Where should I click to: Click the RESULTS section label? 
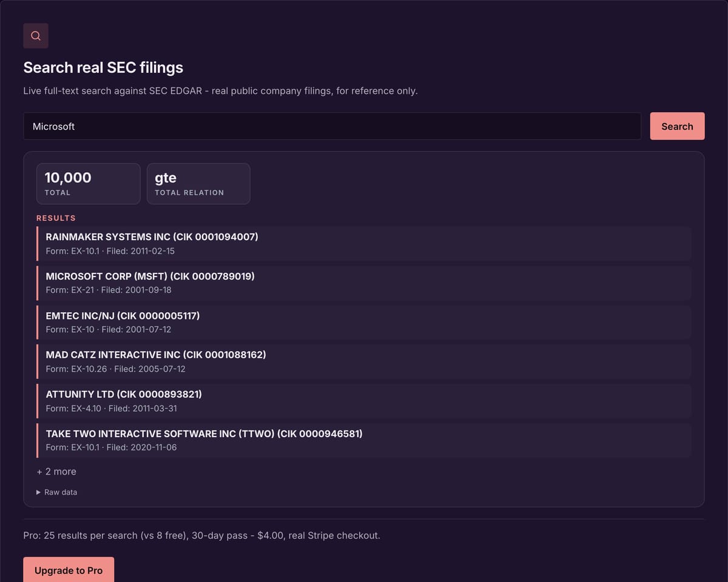[56, 218]
